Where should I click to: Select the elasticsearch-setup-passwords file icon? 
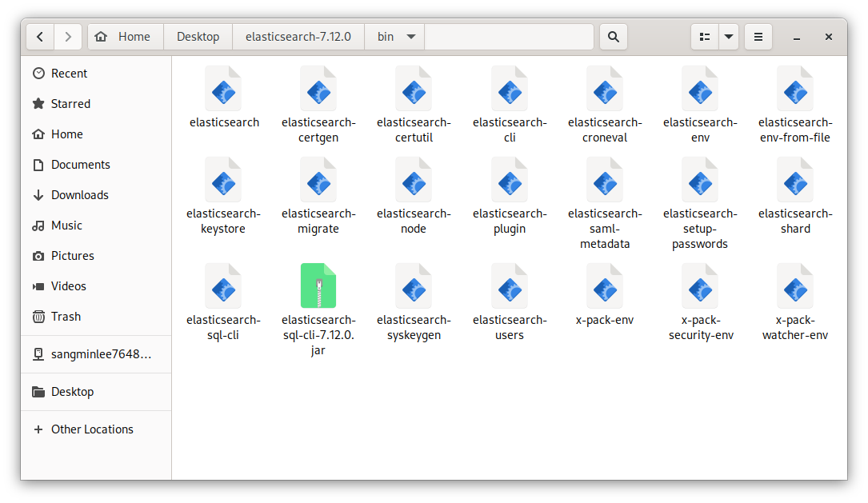point(700,180)
